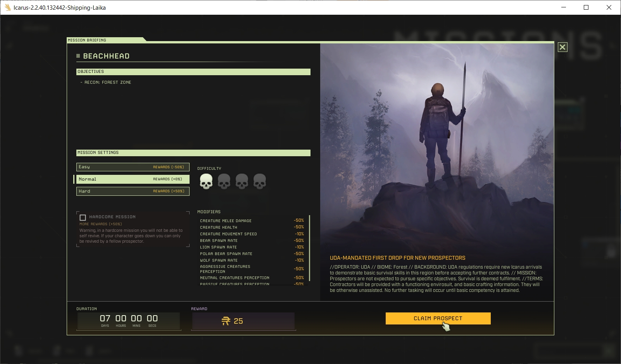Click the second difficulty skull icon
This screenshot has height=364, width=621.
(224, 181)
